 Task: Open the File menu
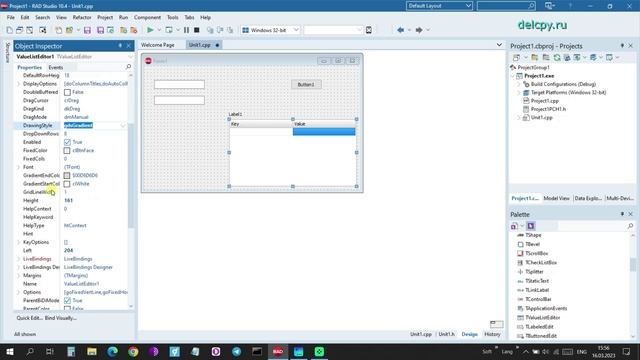click(x=11, y=18)
